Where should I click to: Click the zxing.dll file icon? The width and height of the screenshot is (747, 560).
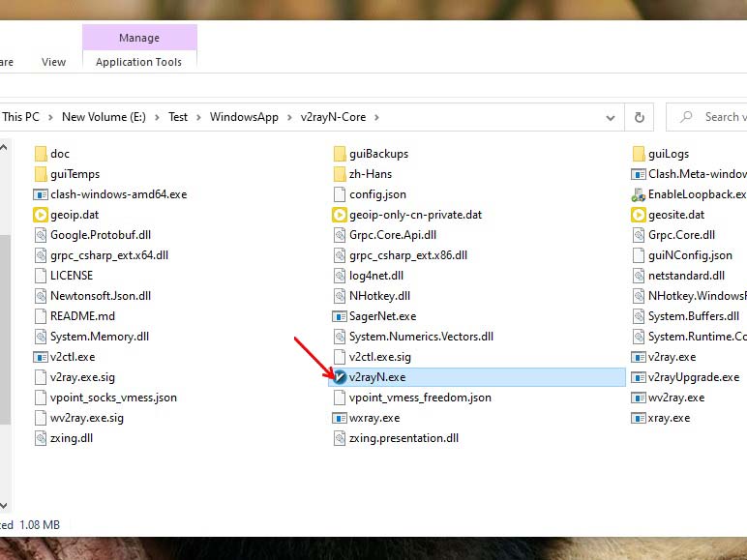pyautogui.click(x=41, y=438)
